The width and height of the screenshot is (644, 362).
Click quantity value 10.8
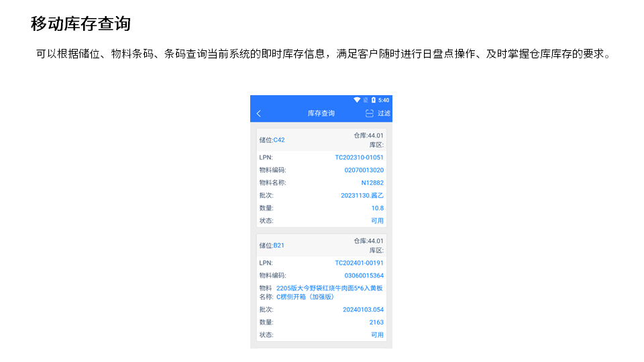point(378,208)
